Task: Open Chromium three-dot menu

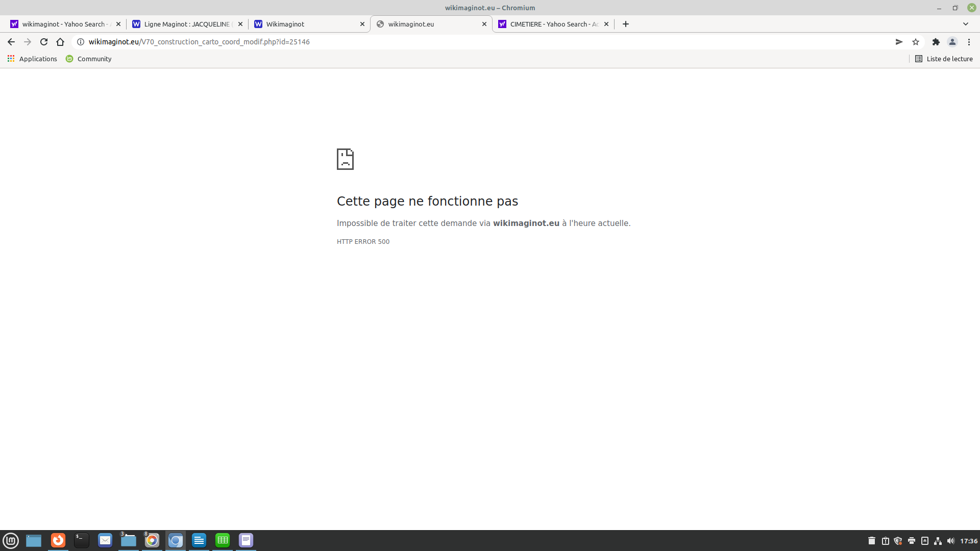Action: pyautogui.click(x=969, y=42)
